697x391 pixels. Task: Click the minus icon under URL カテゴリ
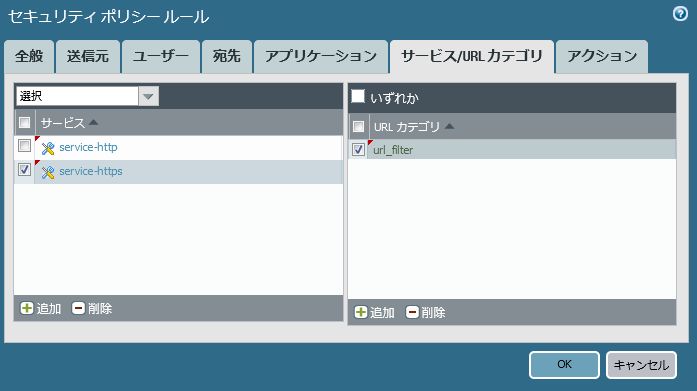(412, 312)
